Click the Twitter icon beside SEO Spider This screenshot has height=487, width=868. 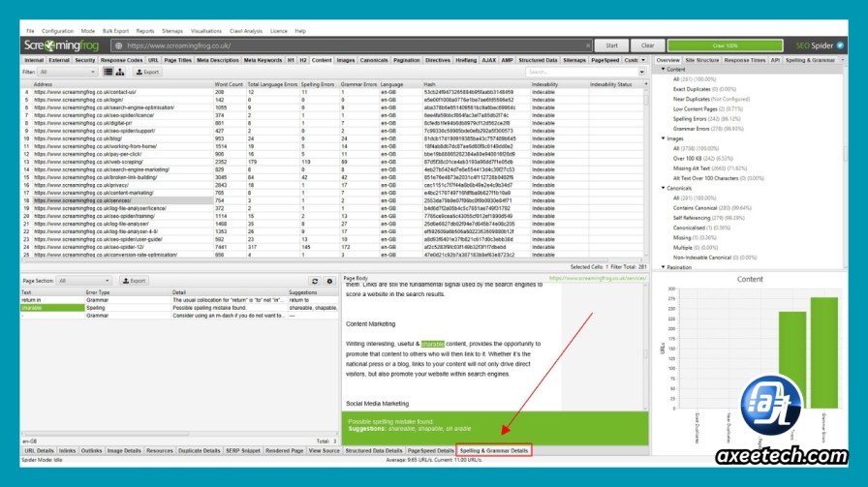840,46
